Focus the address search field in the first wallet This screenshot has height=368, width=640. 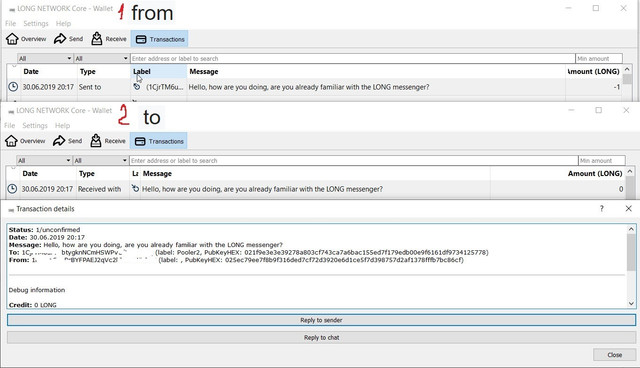point(353,58)
